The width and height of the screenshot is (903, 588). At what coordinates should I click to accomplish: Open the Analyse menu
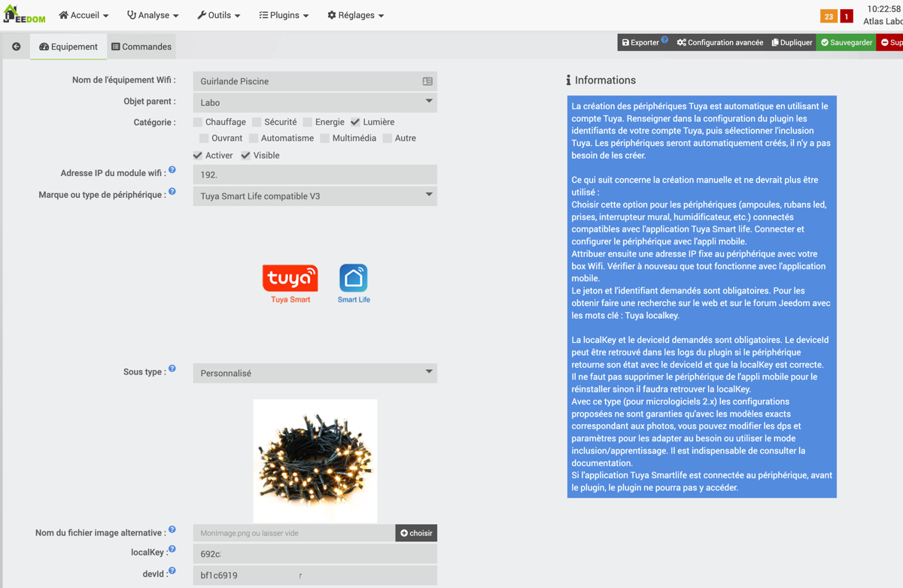click(153, 15)
